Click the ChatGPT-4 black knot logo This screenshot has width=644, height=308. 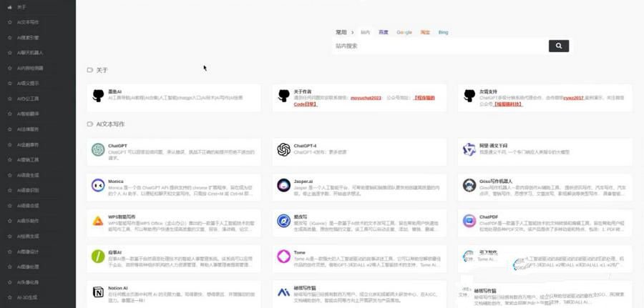pyautogui.click(x=283, y=149)
